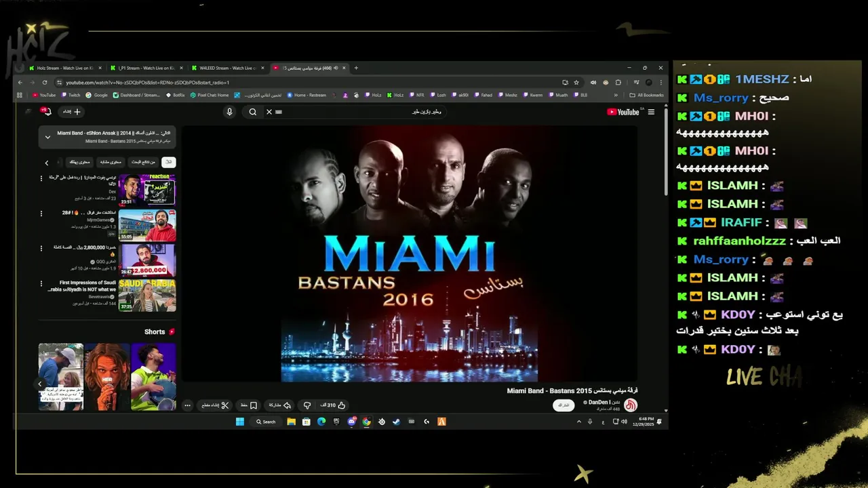The image size is (868, 488).
Task: Open the Meshz bookmark
Action: [507, 95]
